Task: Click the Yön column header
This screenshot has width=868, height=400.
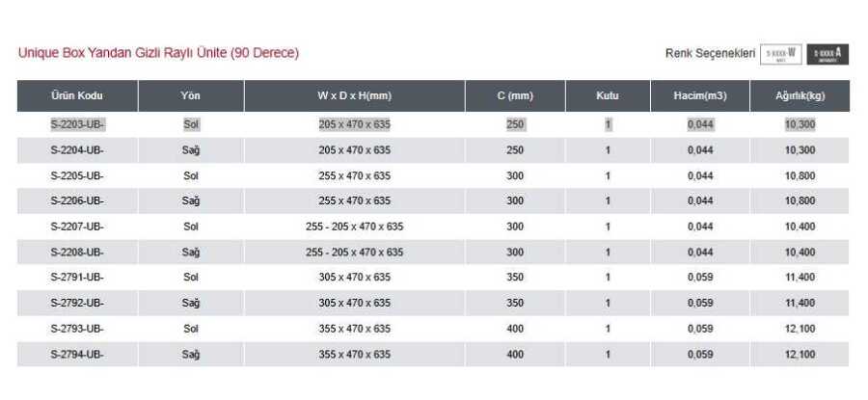Action: [x=190, y=95]
